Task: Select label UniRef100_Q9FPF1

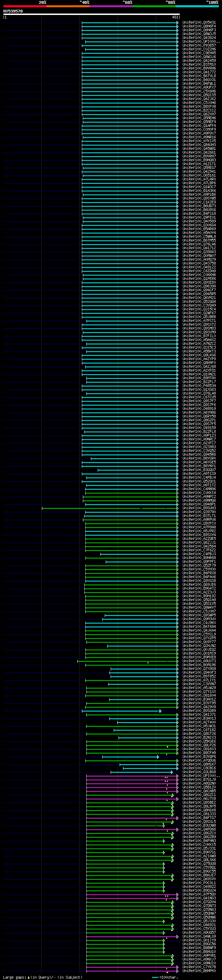Action: [x=199, y=561]
